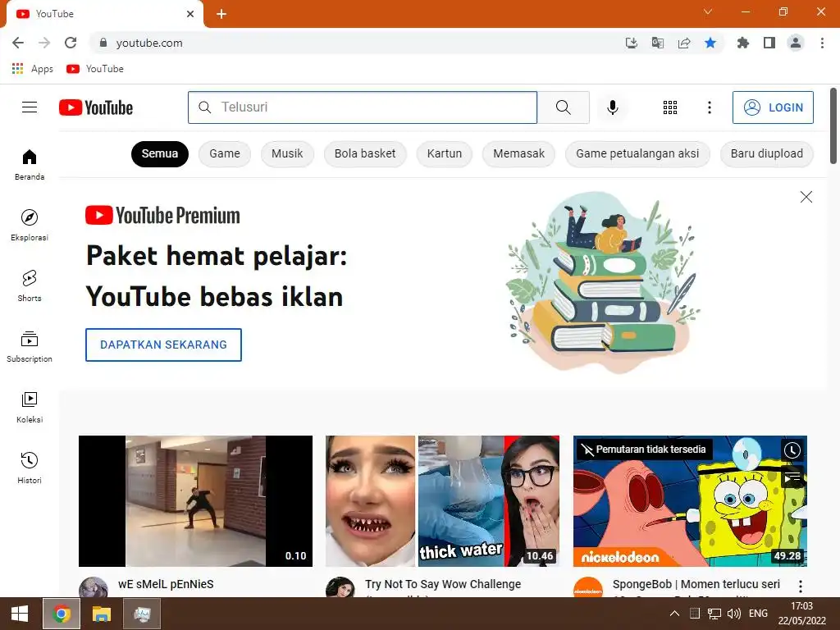Click the page vertical scrollbar

point(833,126)
